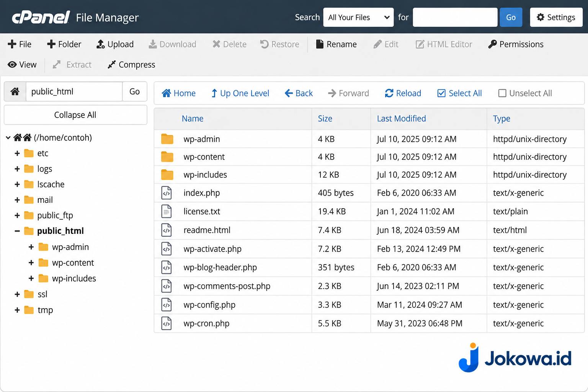
Task: Go to Home in navigation bar
Action: pyautogui.click(x=178, y=93)
